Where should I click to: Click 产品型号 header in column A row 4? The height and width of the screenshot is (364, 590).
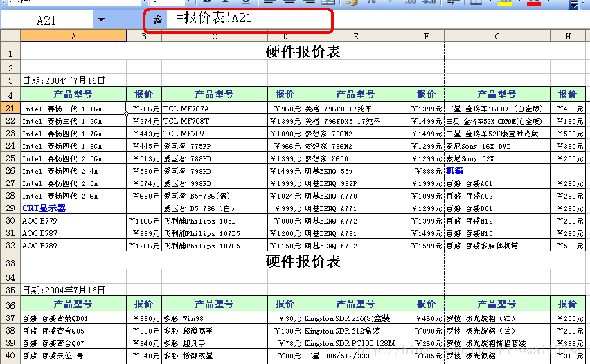[73, 94]
